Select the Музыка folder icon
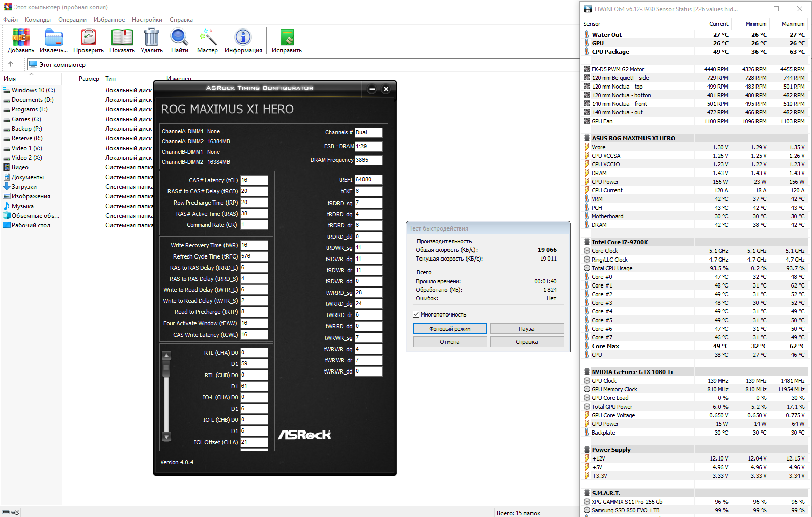Viewport: 812px width, 517px height. pyautogui.click(x=7, y=206)
